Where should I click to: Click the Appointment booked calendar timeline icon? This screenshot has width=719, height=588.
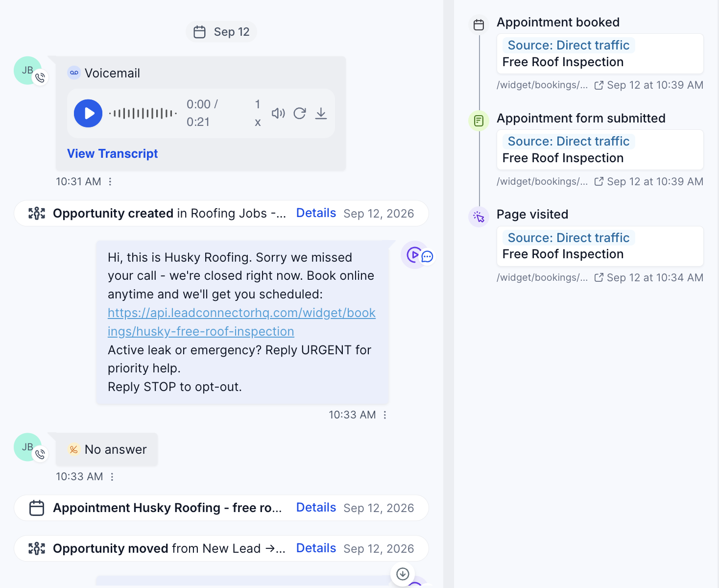[479, 24]
